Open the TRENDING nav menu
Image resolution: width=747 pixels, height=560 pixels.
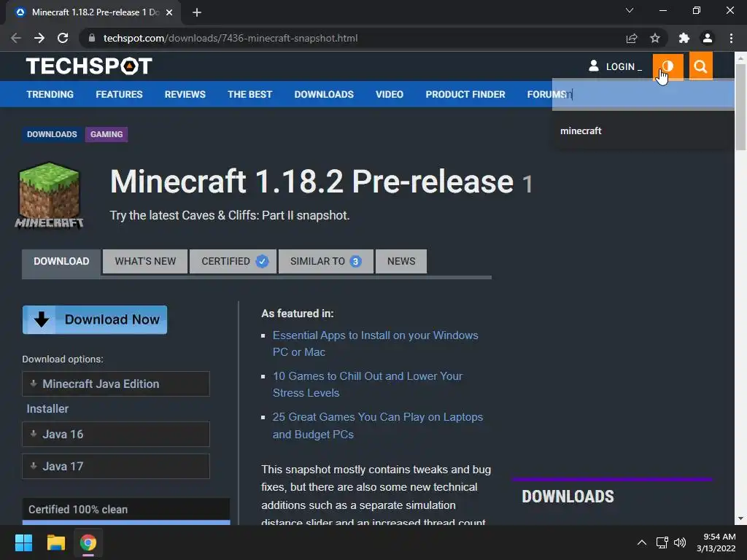[x=50, y=94]
